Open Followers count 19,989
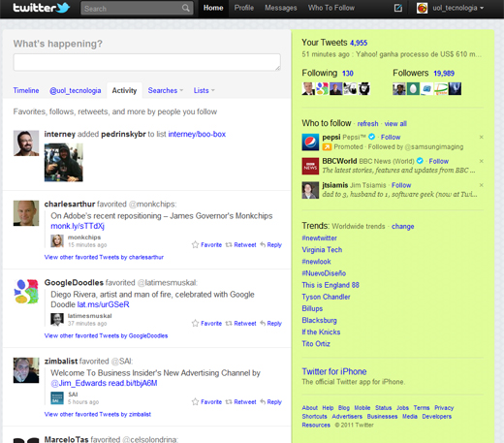Image resolution: width=504 pixels, height=443 pixels. [444, 74]
